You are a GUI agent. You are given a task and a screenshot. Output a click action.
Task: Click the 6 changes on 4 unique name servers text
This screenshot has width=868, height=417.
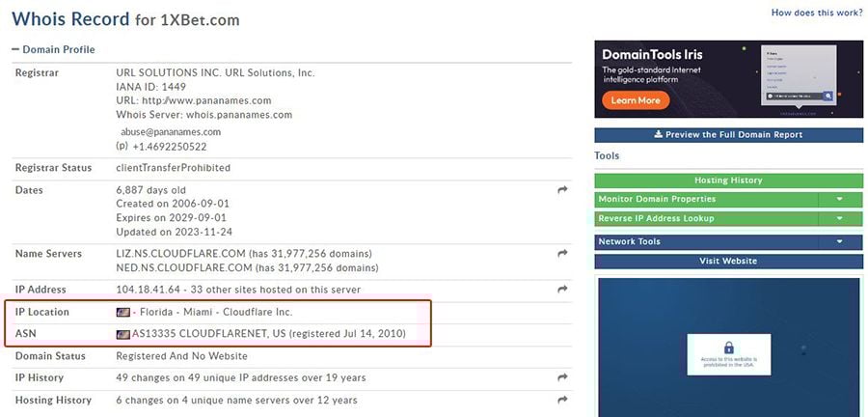tap(236, 401)
